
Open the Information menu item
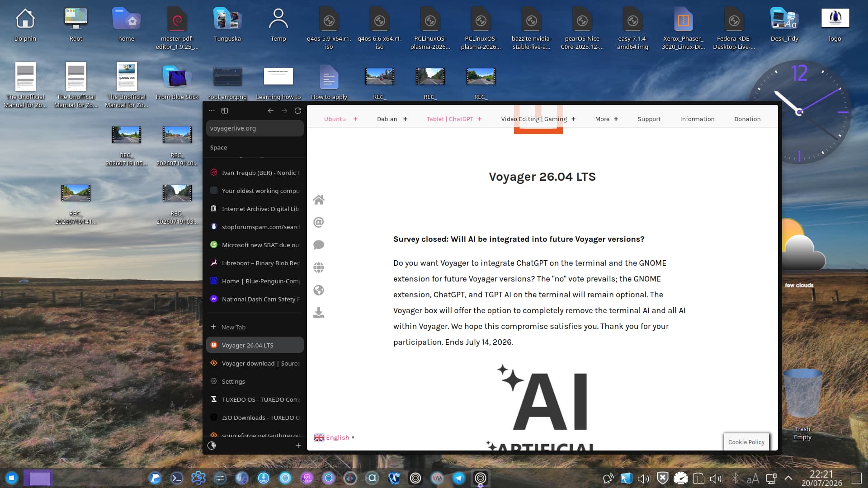click(698, 119)
